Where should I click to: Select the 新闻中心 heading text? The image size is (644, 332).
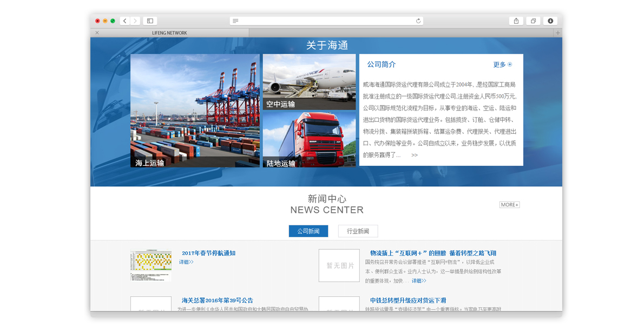coord(327,199)
